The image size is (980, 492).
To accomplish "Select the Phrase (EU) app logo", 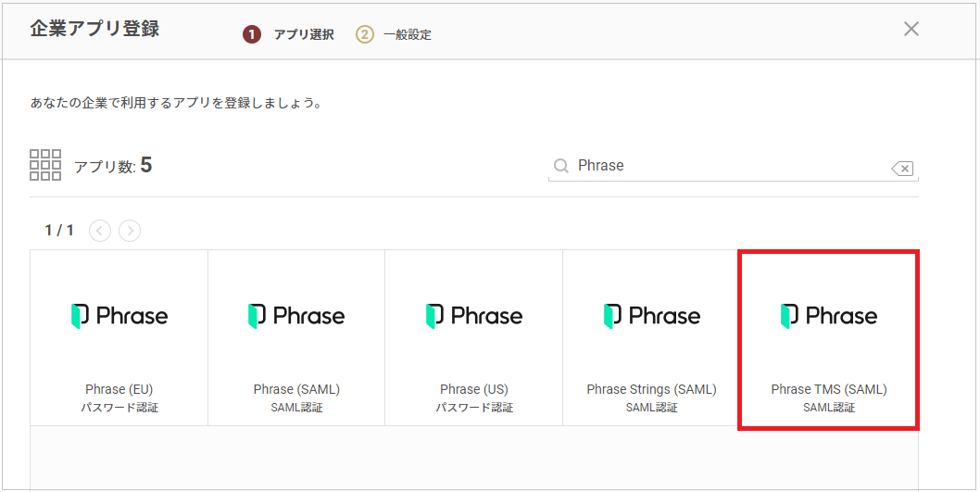I will pyautogui.click(x=119, y=316).
